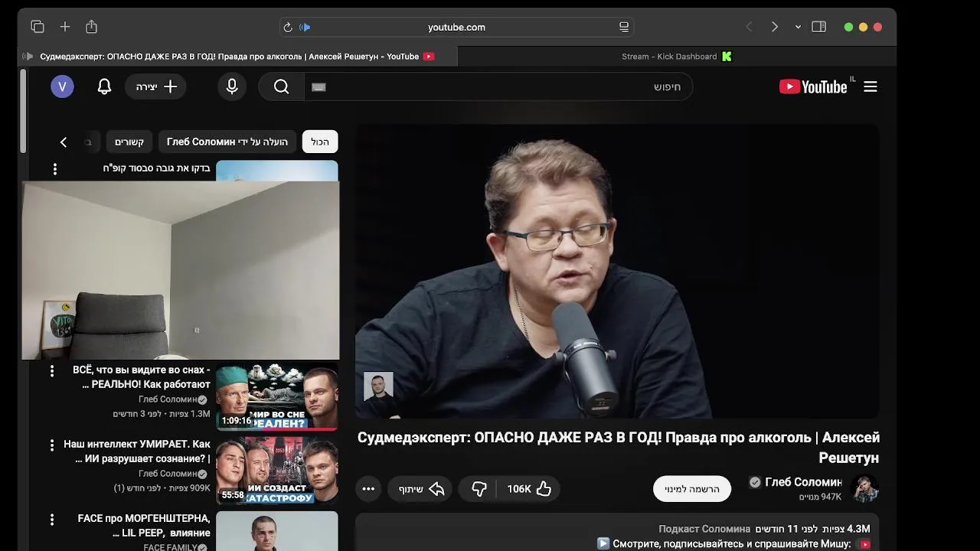Click the הרשמה למינוי subscribe button
The width and height of the screenshot is (980, 551).
692,489
